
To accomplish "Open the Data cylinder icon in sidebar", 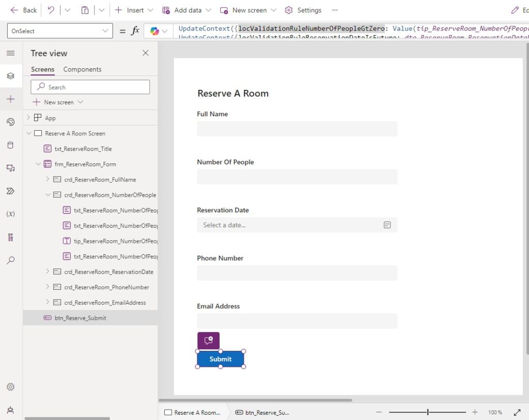I will tap(10, 145).
